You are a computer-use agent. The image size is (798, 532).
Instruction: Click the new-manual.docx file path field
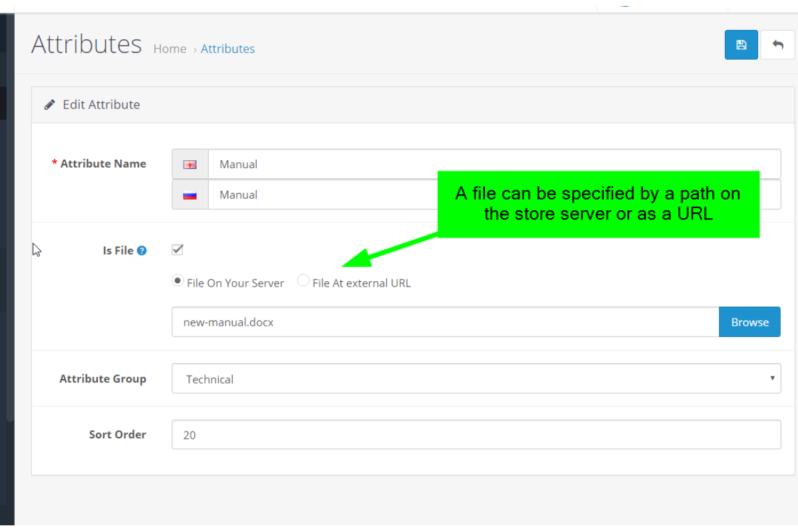point(445,322)
